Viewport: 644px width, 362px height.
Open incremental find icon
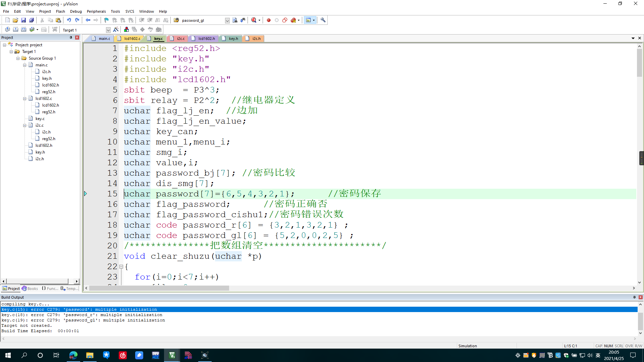(243, 20)
